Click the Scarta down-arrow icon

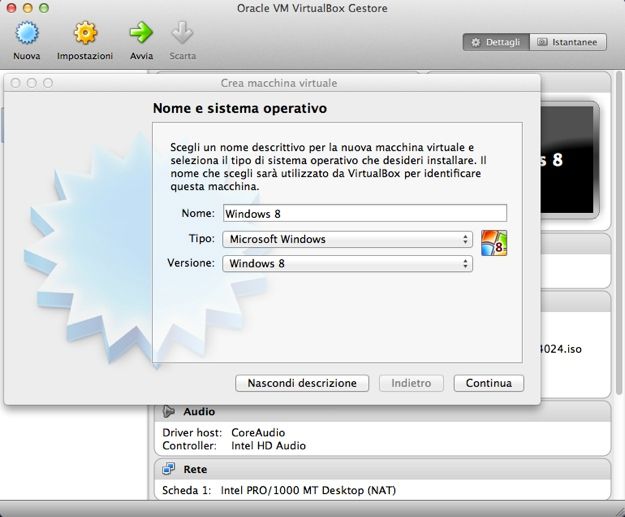[x=182, y=33]
